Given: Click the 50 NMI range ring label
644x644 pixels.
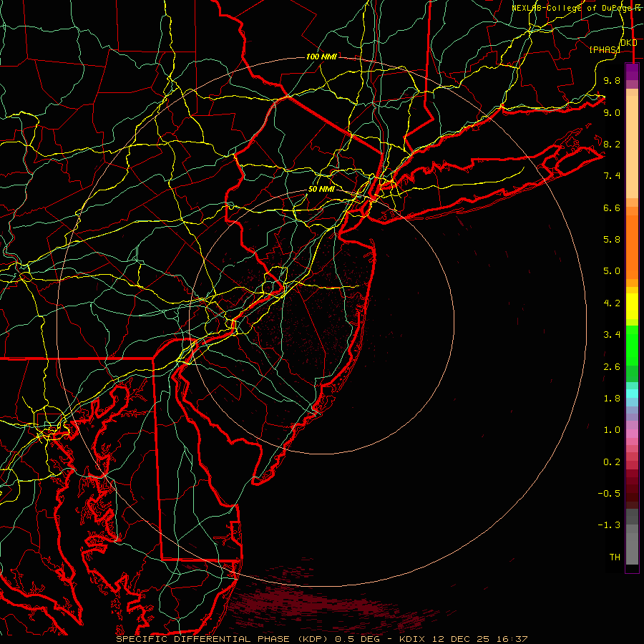Looking at the screenshot, I should pos(321,189).
